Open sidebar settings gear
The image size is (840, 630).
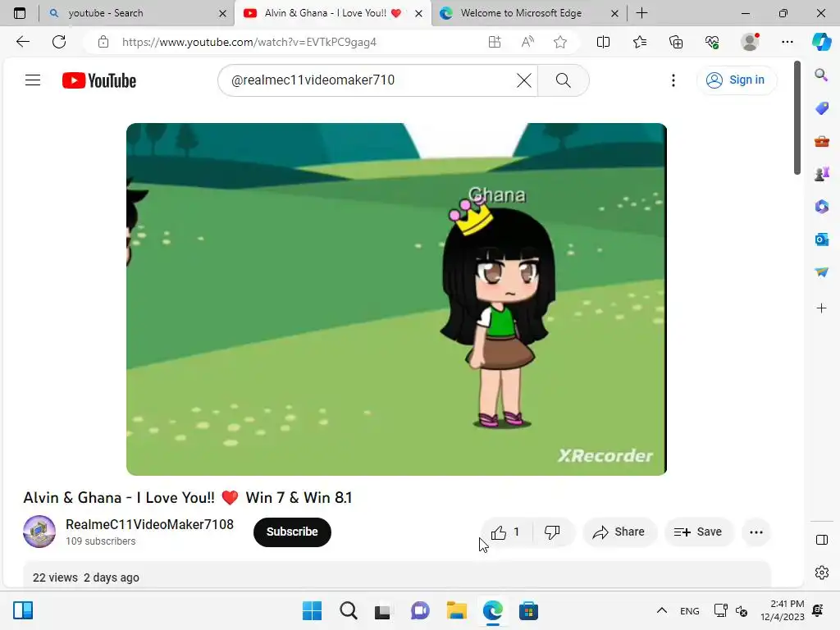(822, 573)
